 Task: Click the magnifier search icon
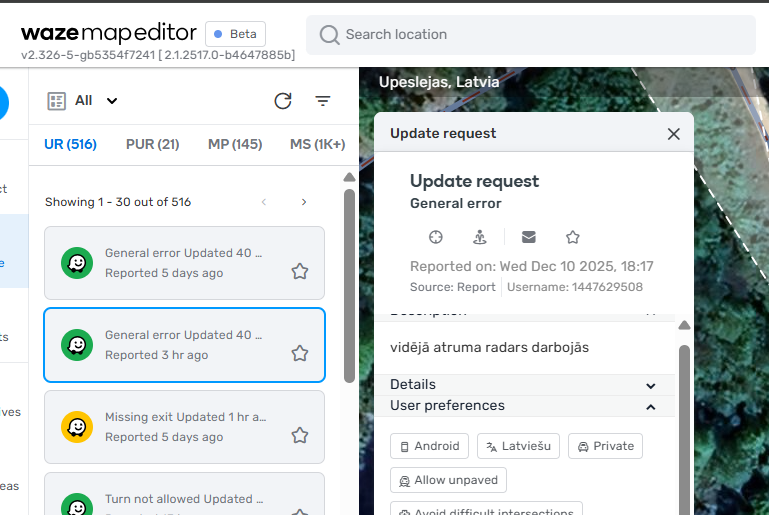(330, 35)
